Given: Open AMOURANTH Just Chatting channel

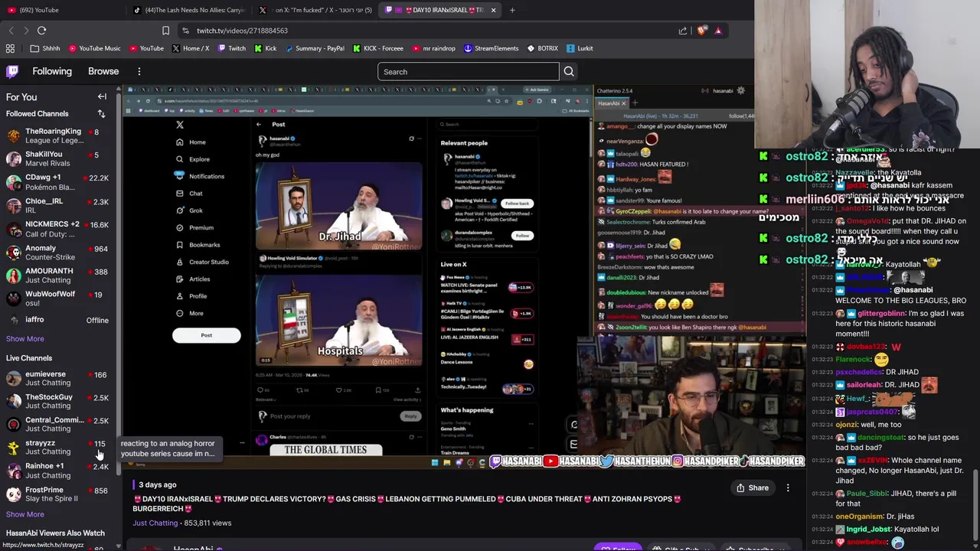Looking at the screenshot, I should (x=57, y=275).
